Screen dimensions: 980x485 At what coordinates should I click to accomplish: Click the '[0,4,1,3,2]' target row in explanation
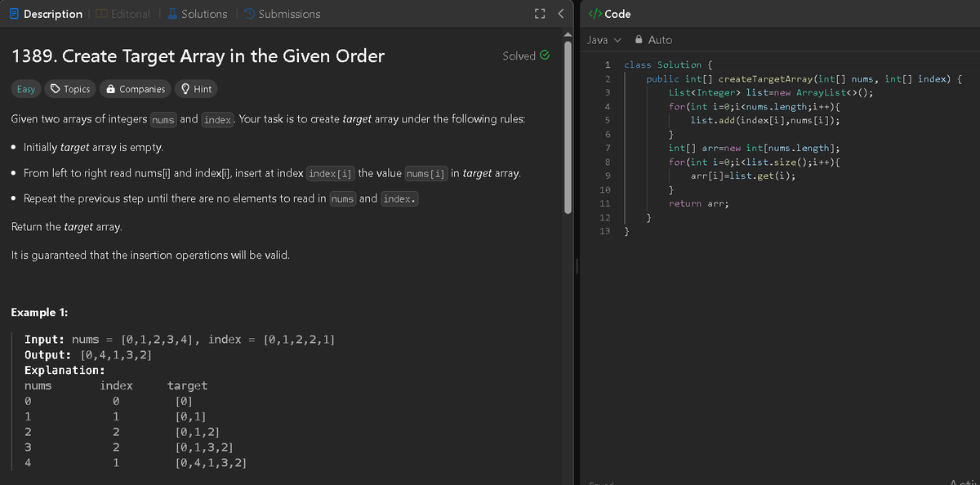[x=211, y=463]
